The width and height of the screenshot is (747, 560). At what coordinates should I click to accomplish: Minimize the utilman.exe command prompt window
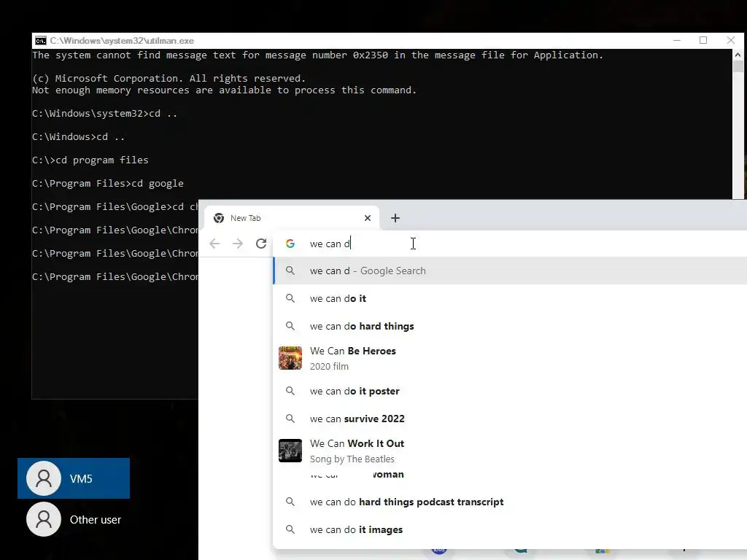[x=676, y=41]
